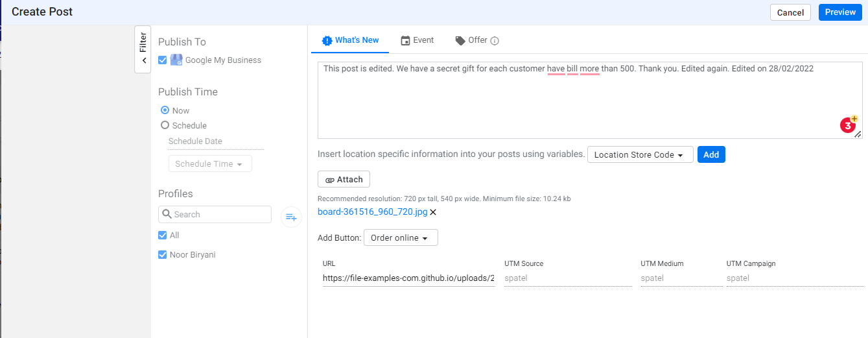
Task: Click the Add Button label
Action: click(x=339, y=238)
